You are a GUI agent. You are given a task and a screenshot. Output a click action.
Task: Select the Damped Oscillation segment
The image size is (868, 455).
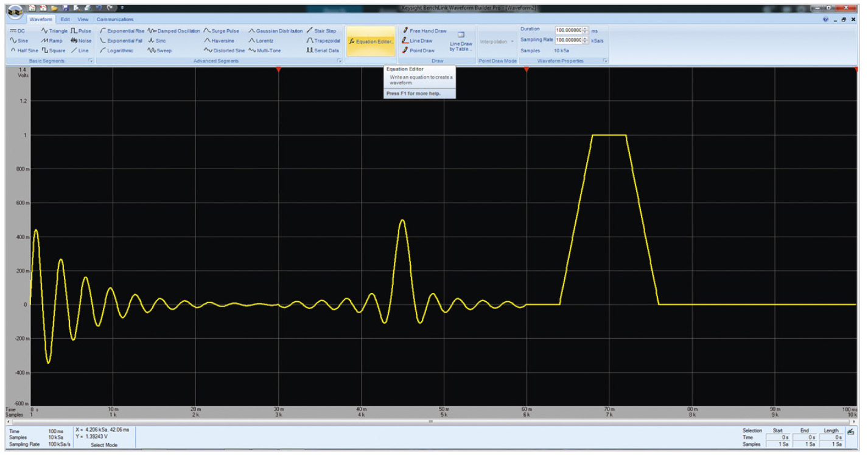click(x=174, y=31)
